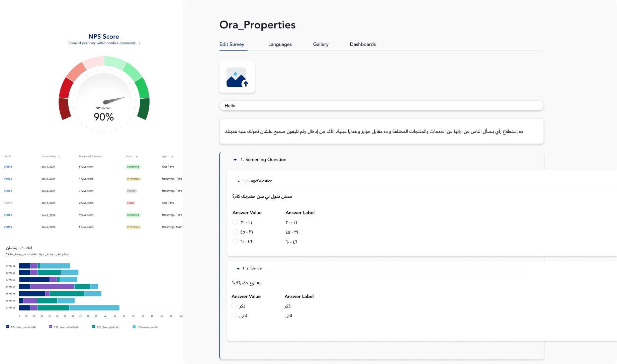
Task: Open job #3056 link
Action: 8,215
